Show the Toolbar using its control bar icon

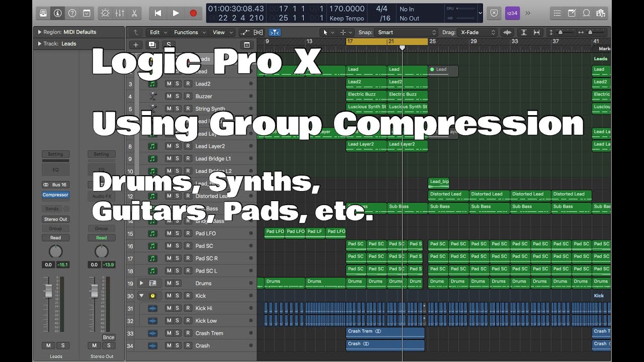[87, 13]
